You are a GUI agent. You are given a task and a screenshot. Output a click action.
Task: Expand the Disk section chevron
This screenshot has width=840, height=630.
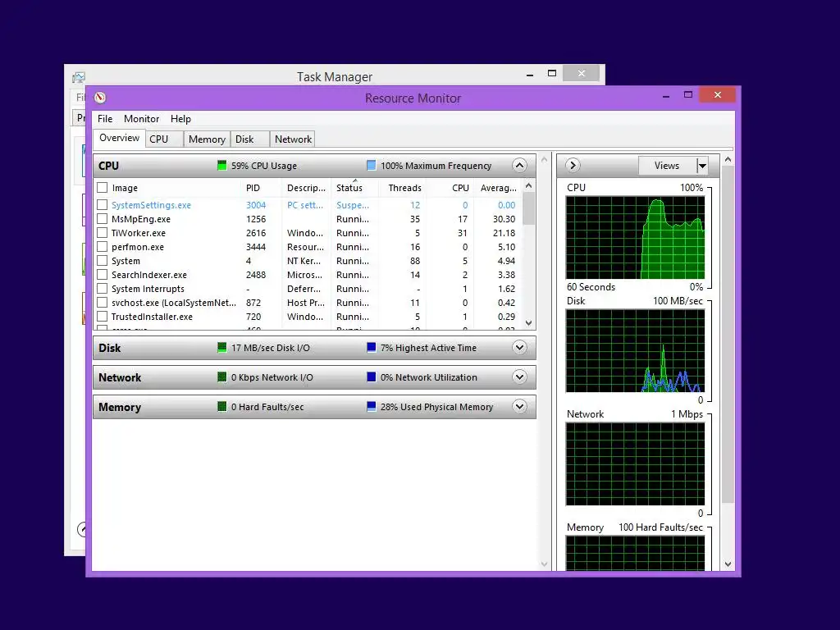519,347
